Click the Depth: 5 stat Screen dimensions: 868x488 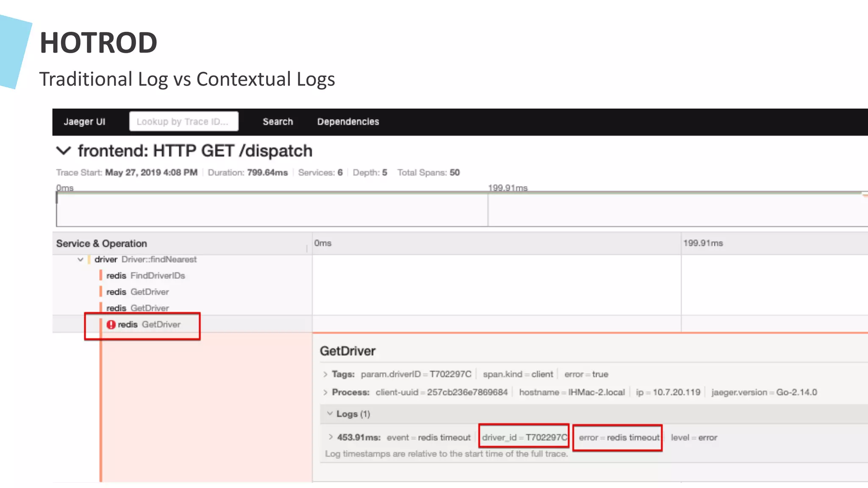pyautogui.click(x=370, y=173)
